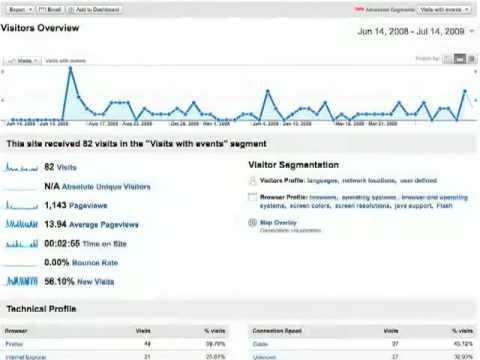
Task: Click the Browser column header
Action: click(16, 331)
